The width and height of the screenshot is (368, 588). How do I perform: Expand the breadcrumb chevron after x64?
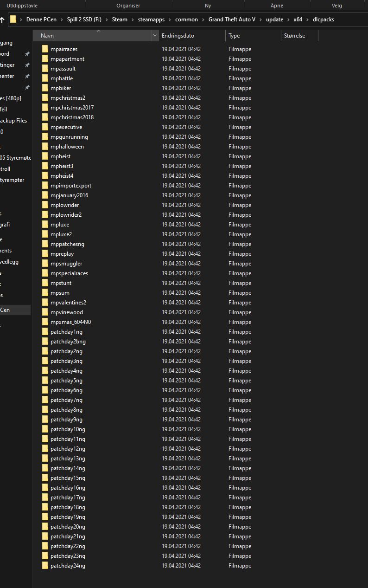pyautogui.click(x=307, y=19)
